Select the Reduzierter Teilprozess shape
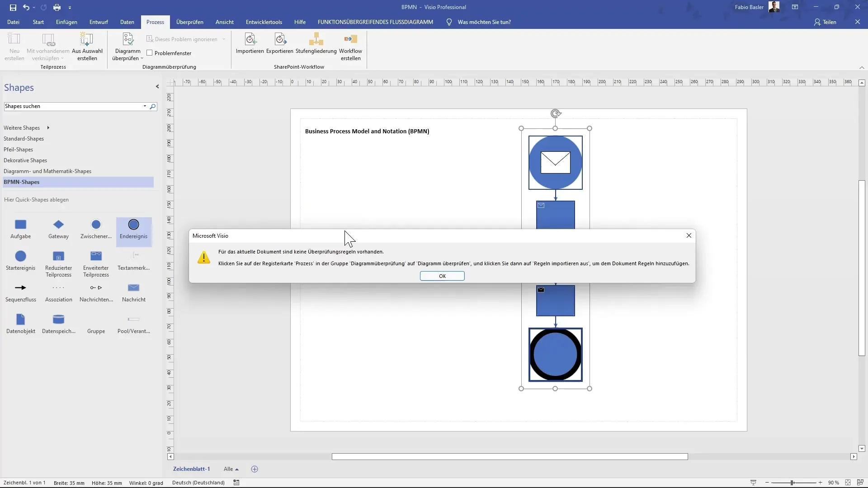Viewport: 868px width, 488px height. (x=58, y=264)
